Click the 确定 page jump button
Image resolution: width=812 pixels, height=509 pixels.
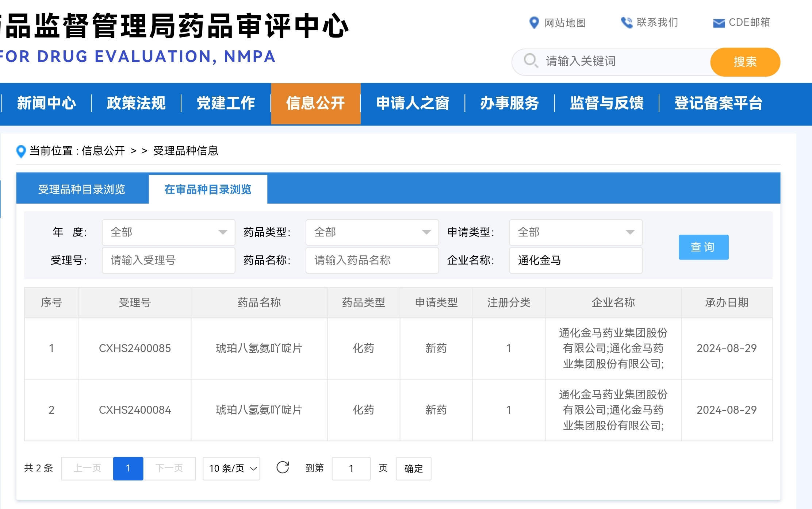(413, 468)
